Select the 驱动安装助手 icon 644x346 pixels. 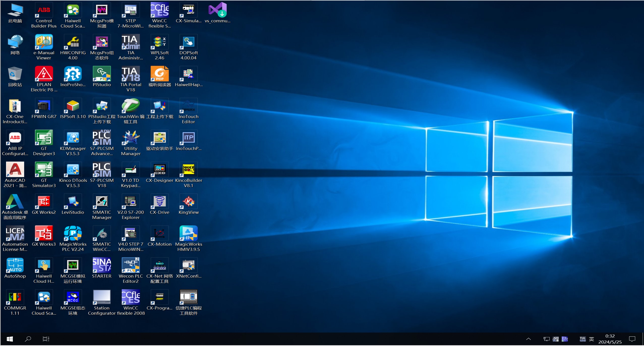pos(159,140)
